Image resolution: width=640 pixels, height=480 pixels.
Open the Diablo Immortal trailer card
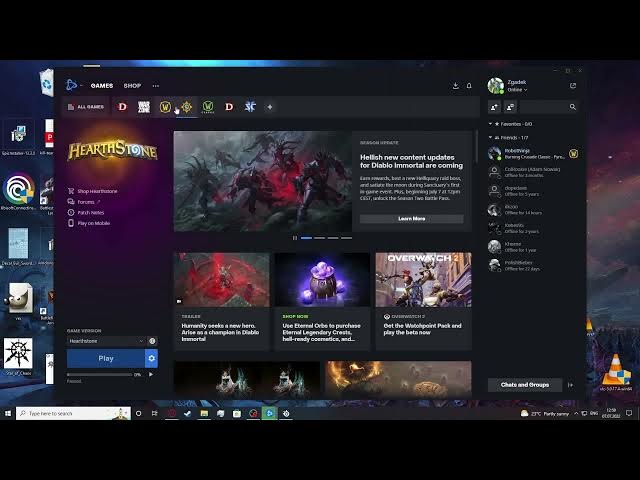pos(222,301)
